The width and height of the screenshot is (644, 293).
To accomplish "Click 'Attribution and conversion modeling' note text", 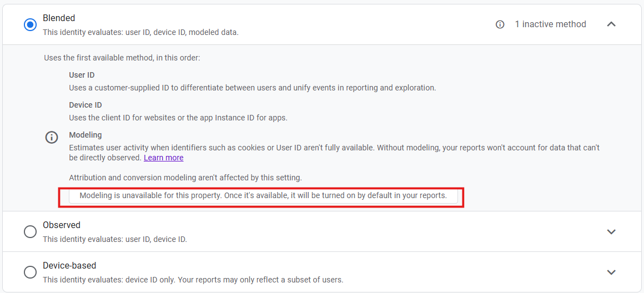I will 185,178.
